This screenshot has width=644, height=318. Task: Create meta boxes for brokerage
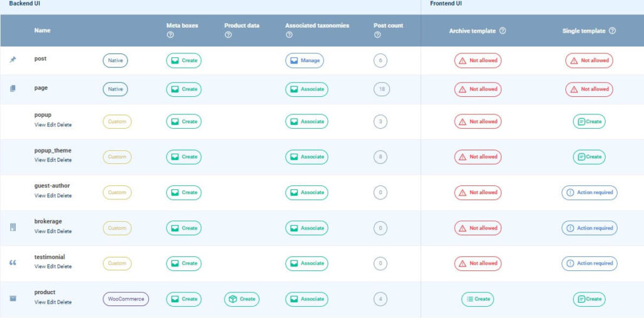(184, 228)
